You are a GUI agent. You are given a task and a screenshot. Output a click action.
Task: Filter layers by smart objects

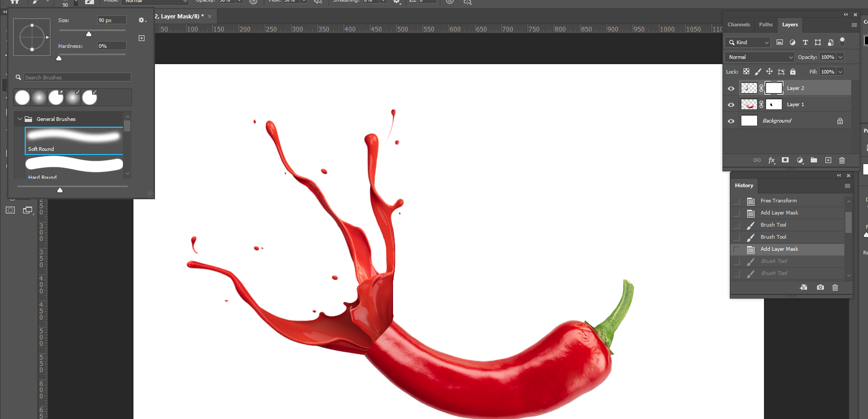tap(830, 42)
